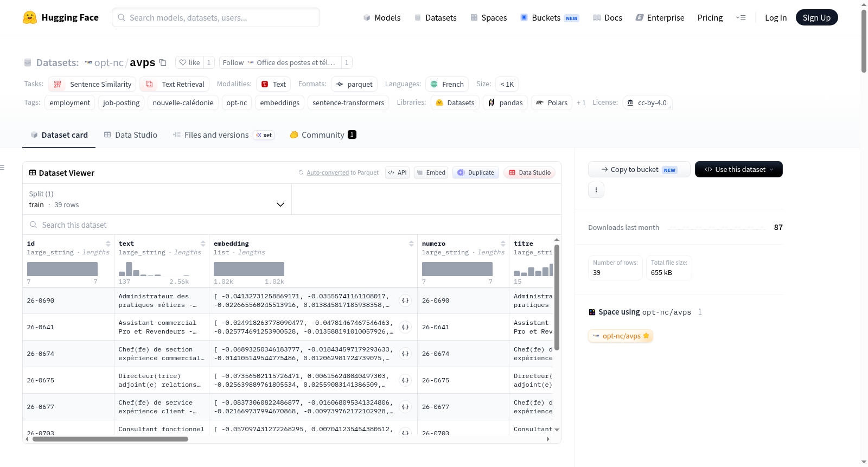868x467 pixels.
Task: Click the table horizontal scrollbar
Action: pyautogui.click(x=110, y=439)
